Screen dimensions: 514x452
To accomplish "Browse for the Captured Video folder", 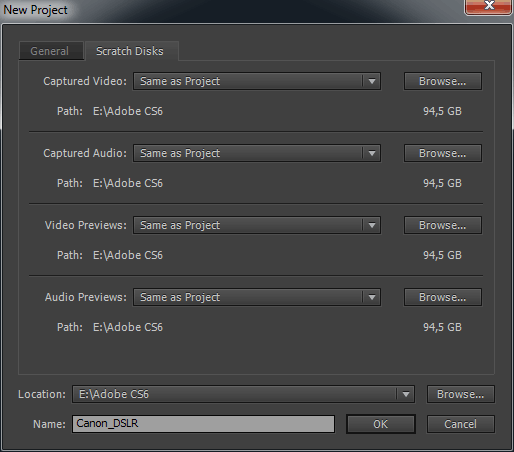I will [x=443, y=81].
